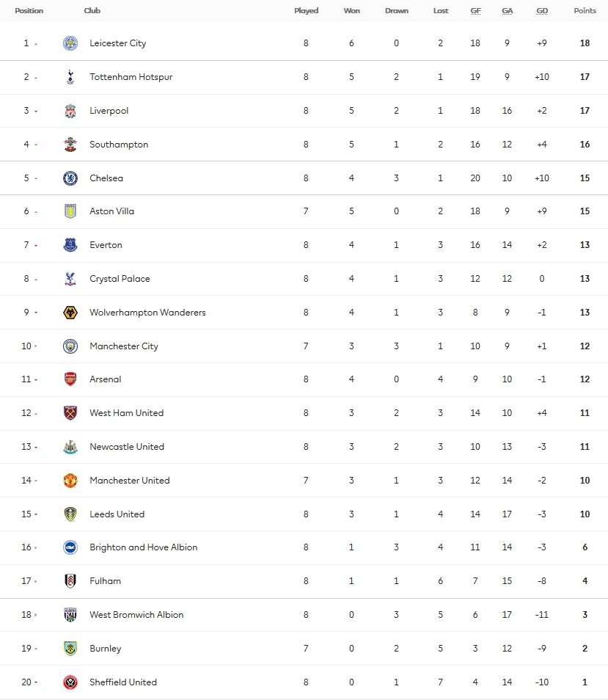Click the Liverpool club badge

click(x=70, y=111)
